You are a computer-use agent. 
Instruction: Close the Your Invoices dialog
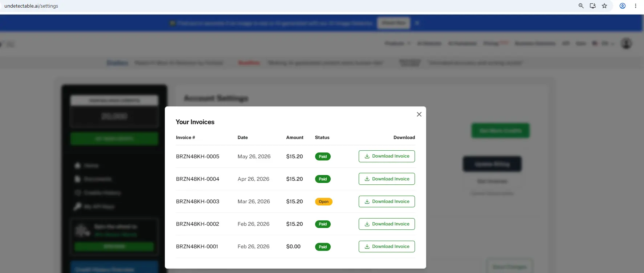tap(419, 114)
